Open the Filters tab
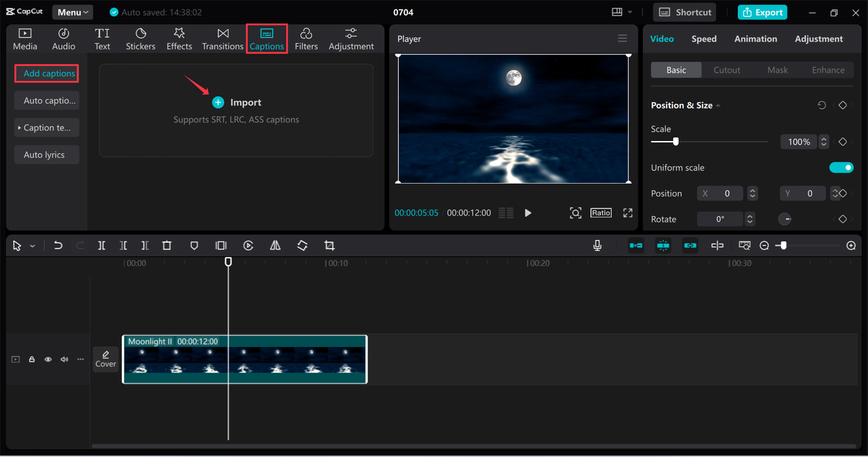The width and height of the screenshot is (868, 457). (x=307, y=39)
